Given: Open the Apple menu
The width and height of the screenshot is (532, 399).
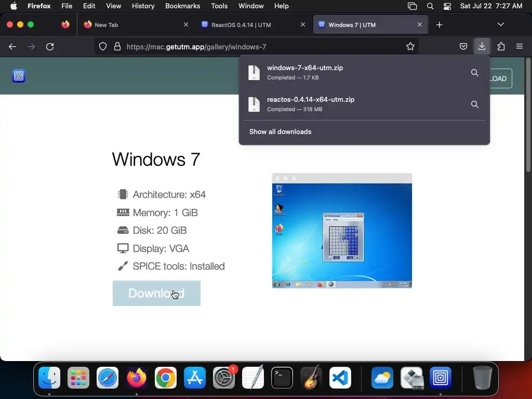Looking at the screenshot, I should click(14, 6).
